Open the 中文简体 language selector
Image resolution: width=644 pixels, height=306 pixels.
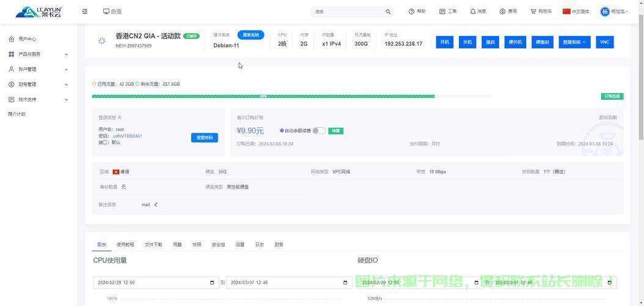point(576,12)
